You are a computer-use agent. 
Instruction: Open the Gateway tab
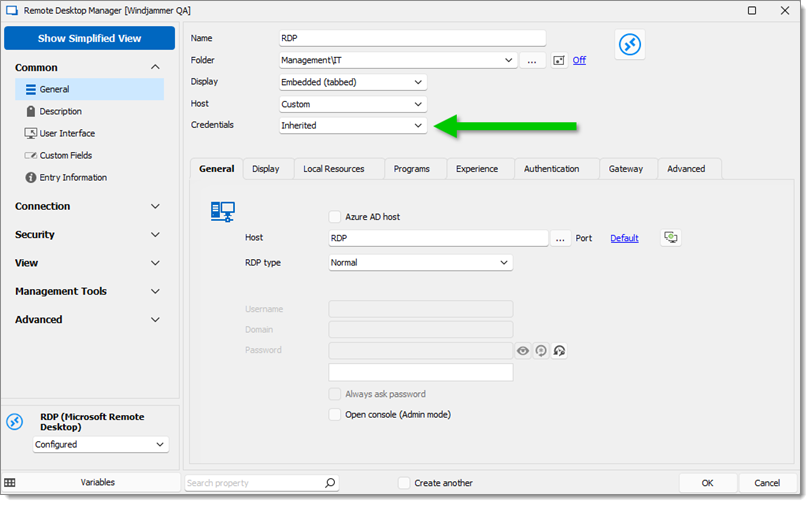(x=625, y=169)
